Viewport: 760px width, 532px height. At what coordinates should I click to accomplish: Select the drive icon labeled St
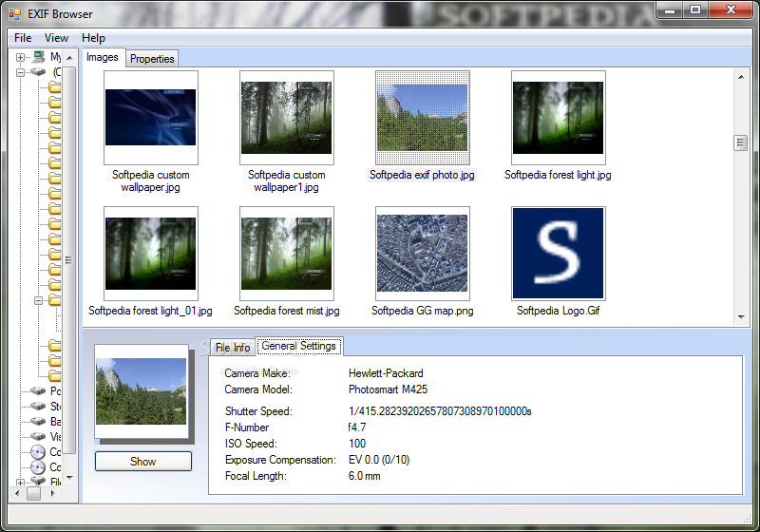[38, 406]
